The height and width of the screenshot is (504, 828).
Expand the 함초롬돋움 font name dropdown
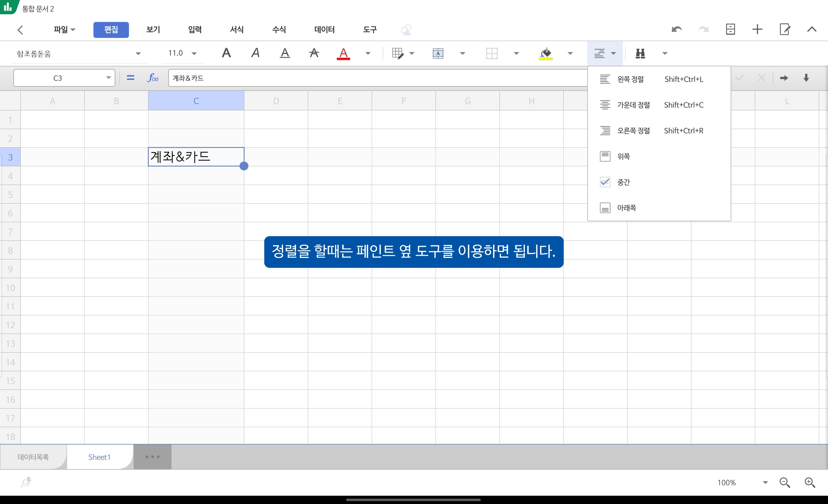point(138,54)
